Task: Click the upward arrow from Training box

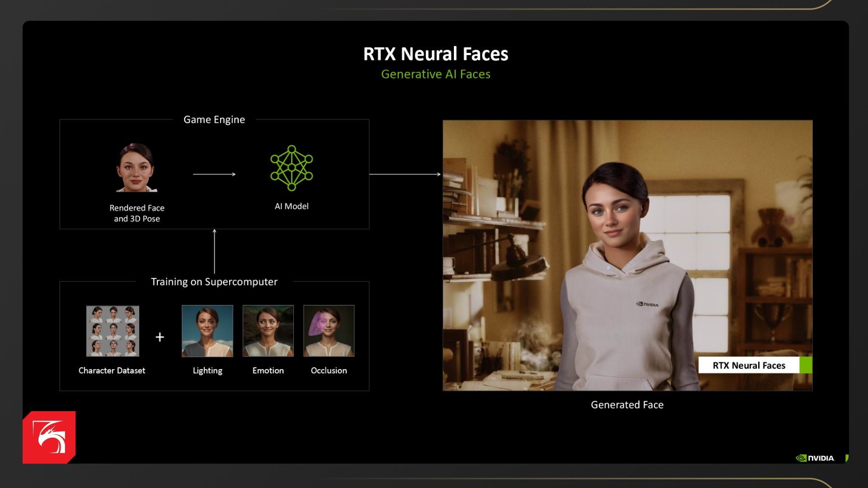Action: (214, 251)
